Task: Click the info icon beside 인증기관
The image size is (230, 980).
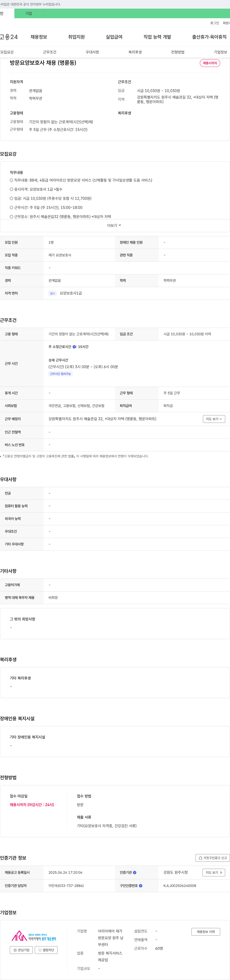Action: 135,873
